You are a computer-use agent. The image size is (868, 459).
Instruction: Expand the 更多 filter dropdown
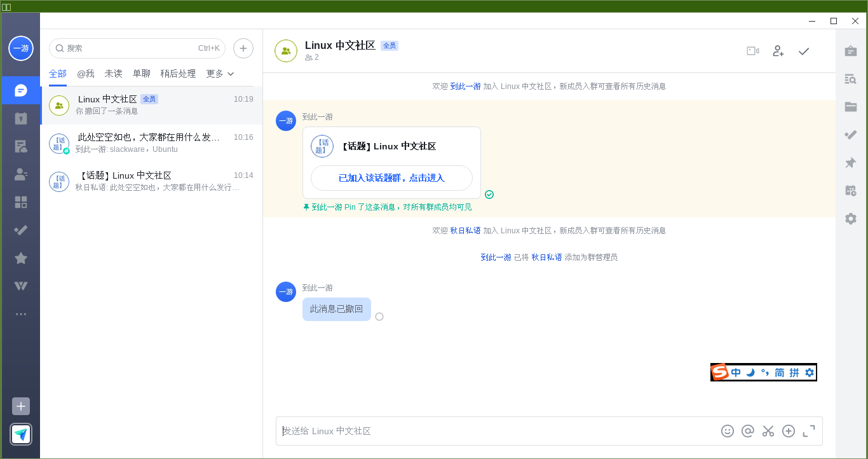(x=220, y=74)
